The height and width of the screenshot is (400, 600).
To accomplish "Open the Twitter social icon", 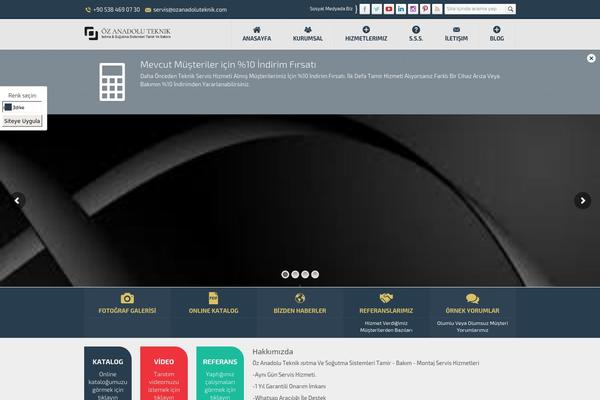I will click(x=377, y=9).
